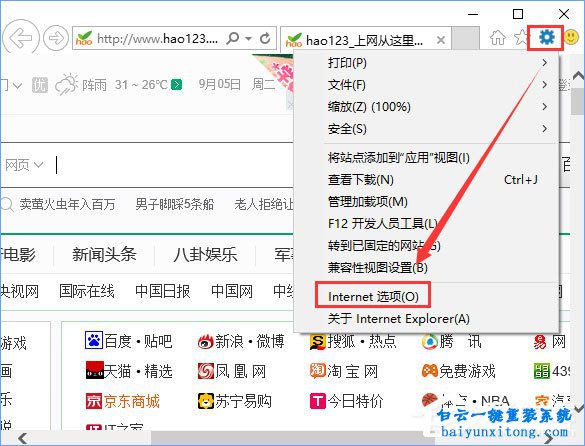Viewport: 585px width, 446px height.
Task: Click the search magnifier in address bar
Action: pyautogui.click(x=233, y=38)
